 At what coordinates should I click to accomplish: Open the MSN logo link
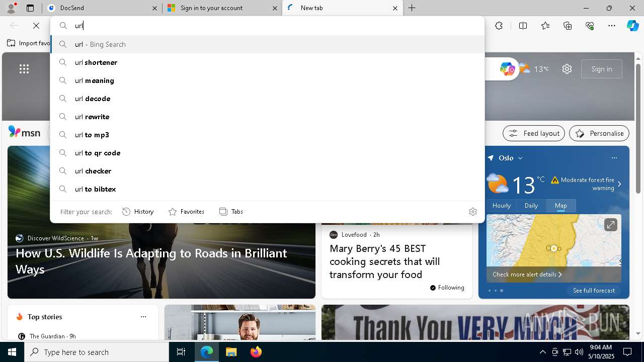24,132
